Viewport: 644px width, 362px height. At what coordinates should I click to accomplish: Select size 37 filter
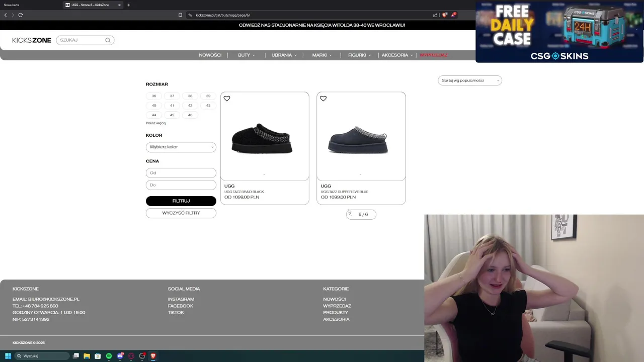(x=172, y=96)
